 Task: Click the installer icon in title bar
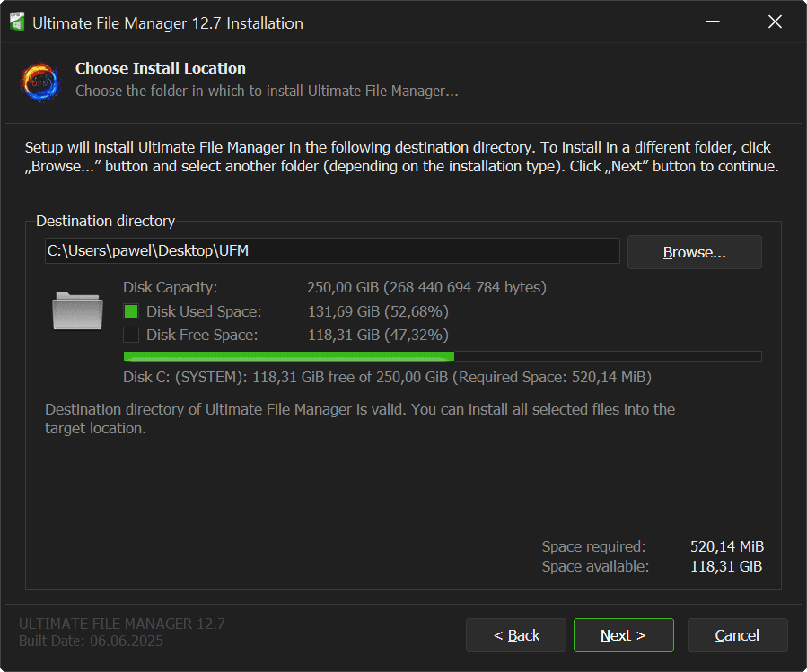16,22
